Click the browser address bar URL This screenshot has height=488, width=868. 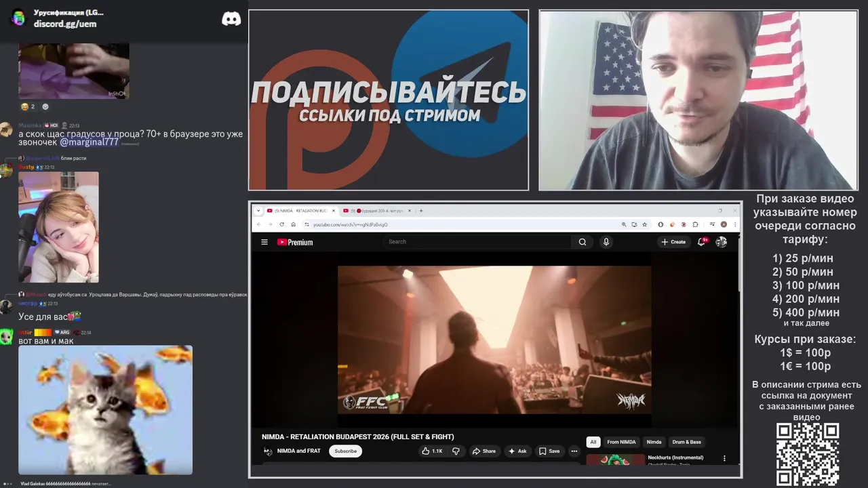point(351,224)
